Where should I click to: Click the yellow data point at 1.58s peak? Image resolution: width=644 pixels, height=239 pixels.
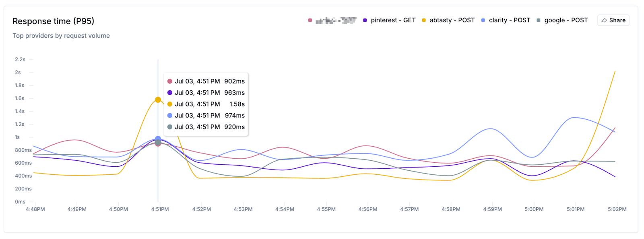pos(158,100)
